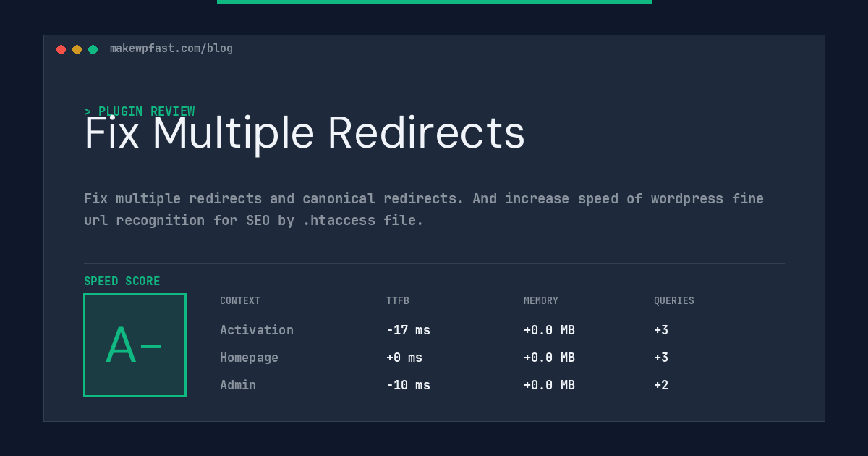
Task: Select the '> PLUGIN REVIEW' label
Action: pyautogui.click(x=140, y=111)
